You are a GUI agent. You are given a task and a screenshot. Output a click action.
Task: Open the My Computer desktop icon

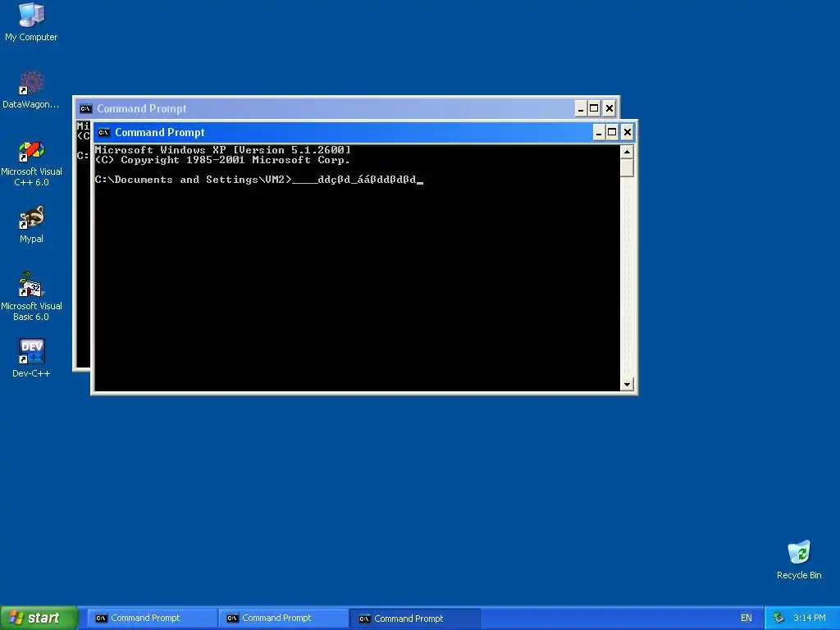coord(31,21)
